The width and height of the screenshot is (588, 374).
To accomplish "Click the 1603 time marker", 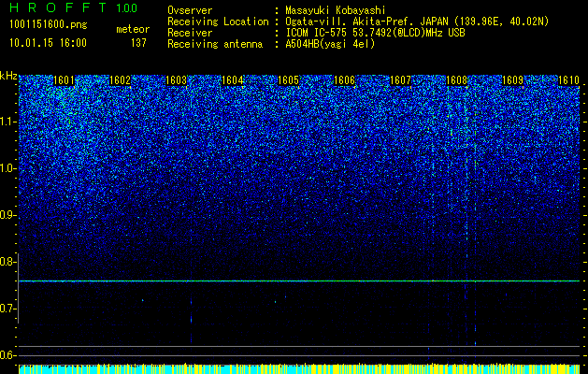I will 176,80.
